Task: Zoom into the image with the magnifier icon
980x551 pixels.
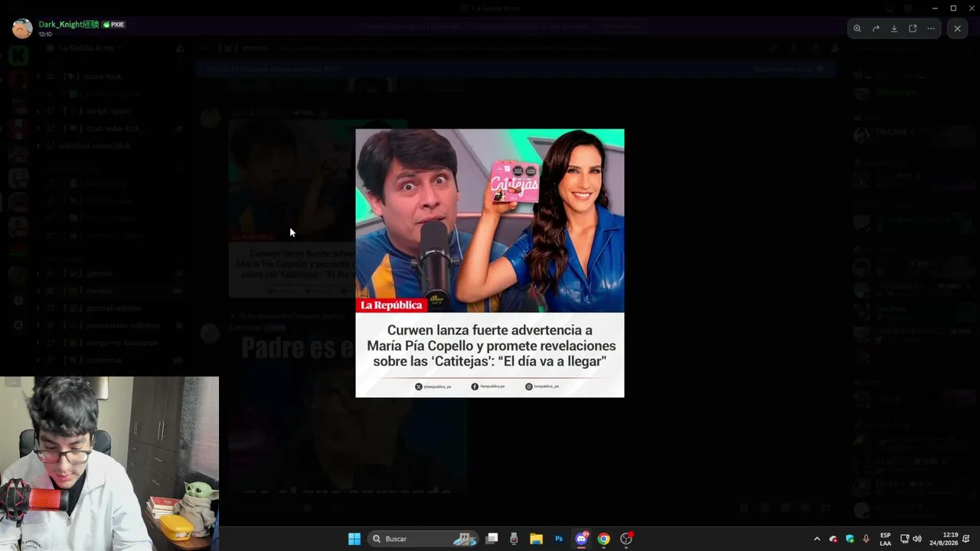Action: click(x=857, y=28)
